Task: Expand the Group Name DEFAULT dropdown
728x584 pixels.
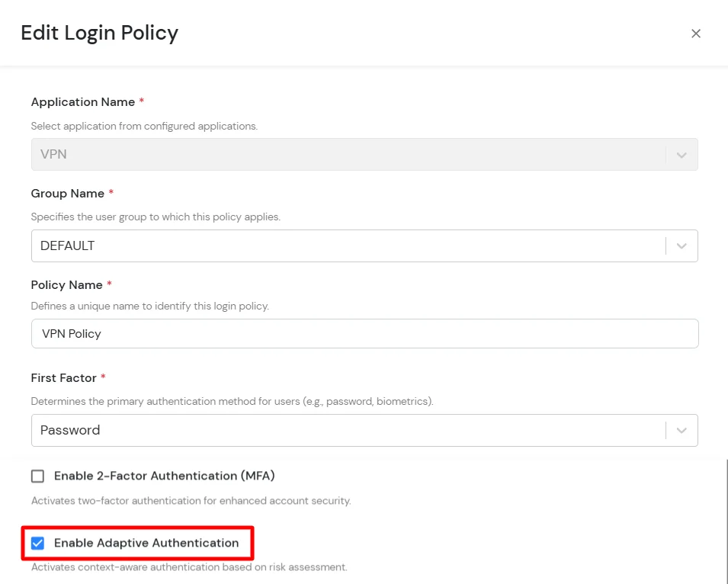Action: (364, 245)
